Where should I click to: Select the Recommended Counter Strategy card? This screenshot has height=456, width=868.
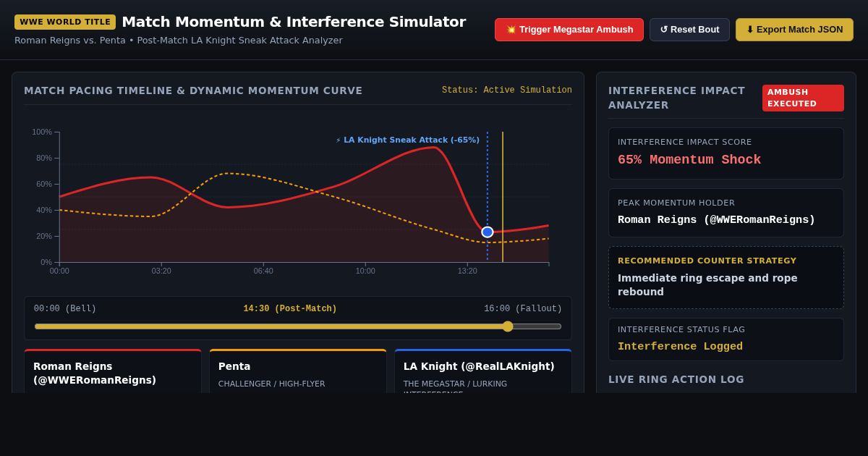(x=726, y=278)
